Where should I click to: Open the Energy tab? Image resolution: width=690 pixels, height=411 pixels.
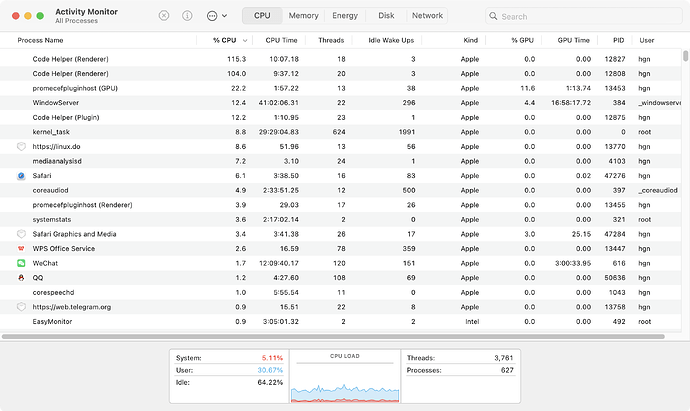(x=345, y=15)
